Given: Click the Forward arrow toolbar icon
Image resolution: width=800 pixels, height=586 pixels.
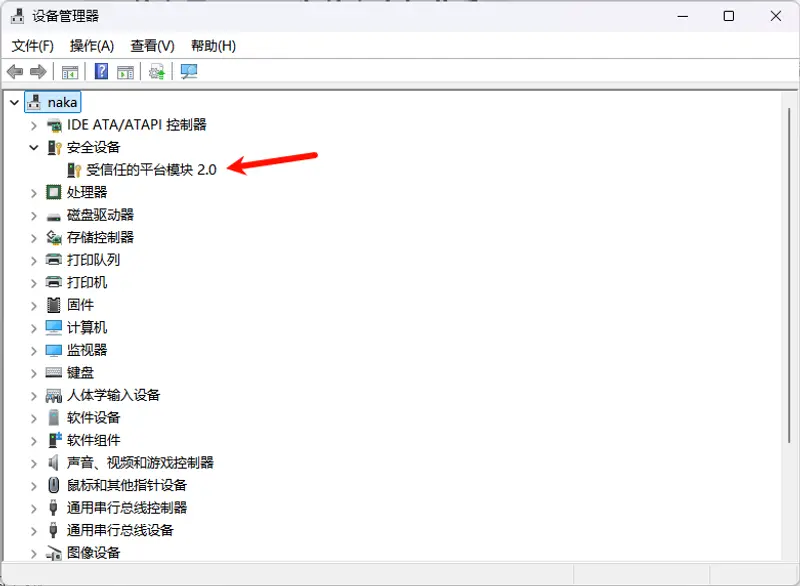Looking at the screenshot, I should 38,72.
